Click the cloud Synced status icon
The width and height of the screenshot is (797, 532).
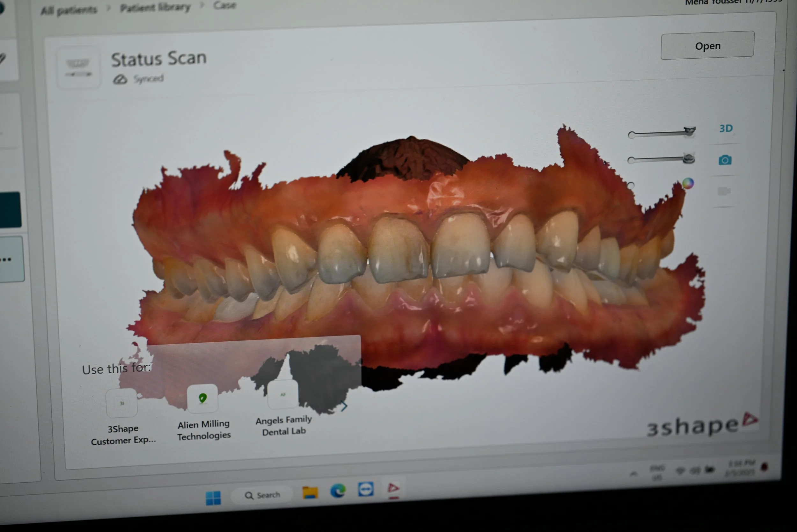[x=120, y=79]
